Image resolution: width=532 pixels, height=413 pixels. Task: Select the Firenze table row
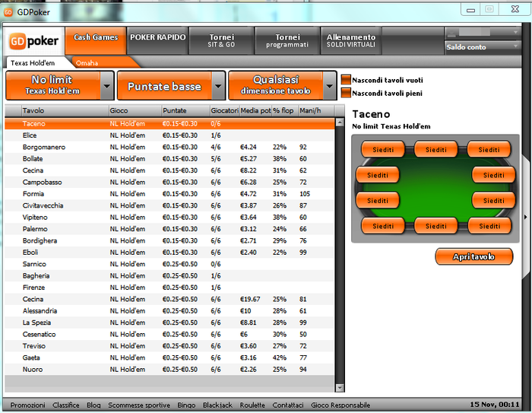(x=169, y=288)
